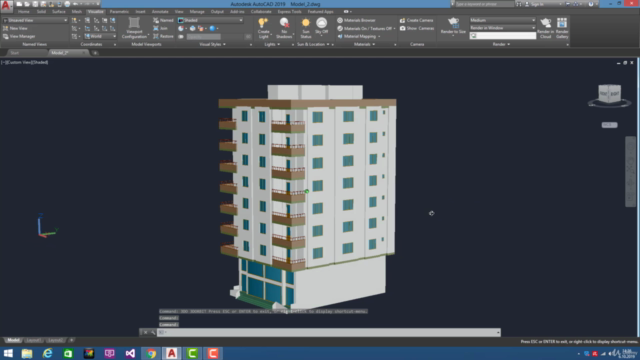Image resolution: width=640 pixels, height=360 pixels.
Task: Switch to the Layout1 tab
Action: coord(33,340)
